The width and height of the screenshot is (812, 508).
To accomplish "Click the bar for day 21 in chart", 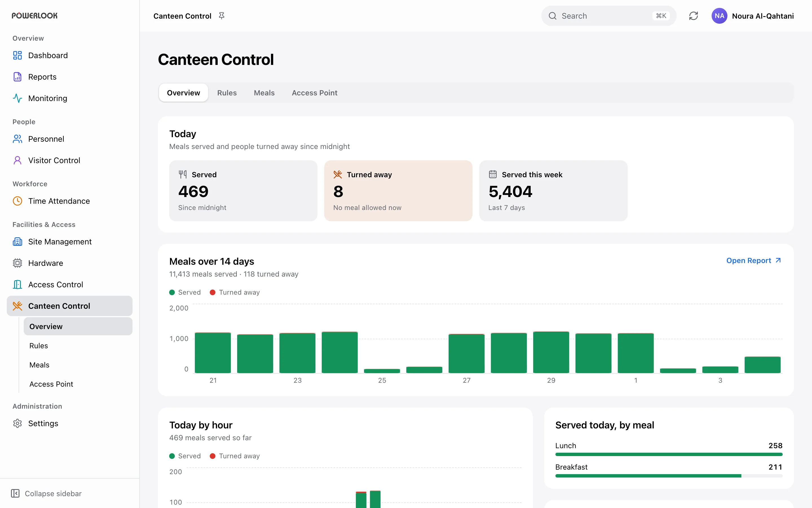I will (213, 353).
